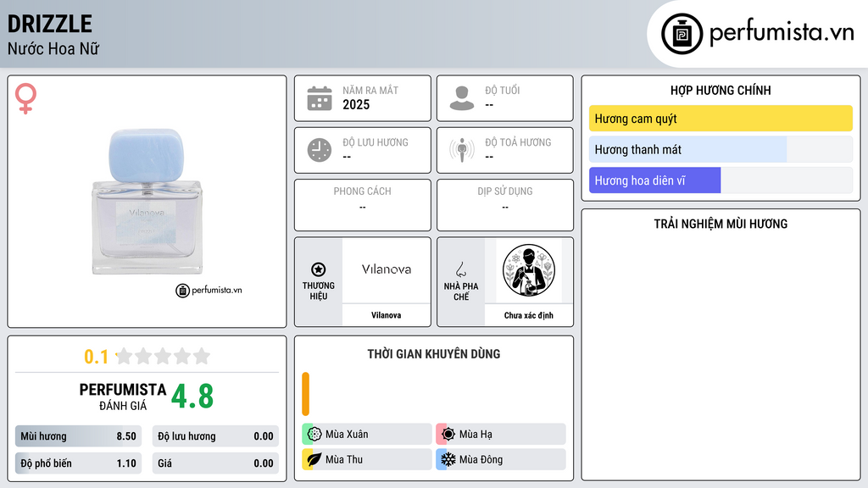This screenshot has height=488, width=868.
Task: Click the Mùa Hạ season label
Action: point(476,435)
